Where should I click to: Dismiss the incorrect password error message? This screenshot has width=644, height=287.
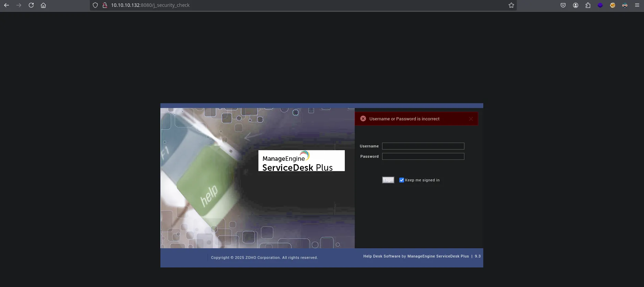point(471,119)
